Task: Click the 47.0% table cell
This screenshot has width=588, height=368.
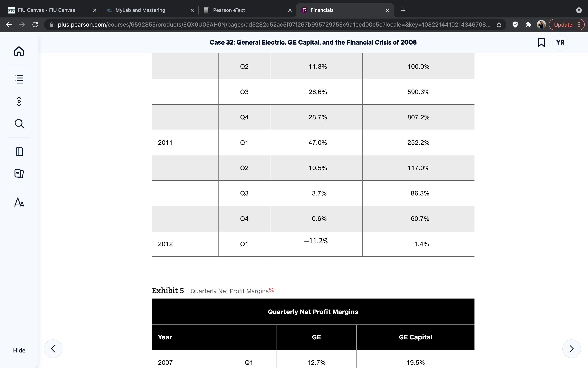Action: click(316, 142)
